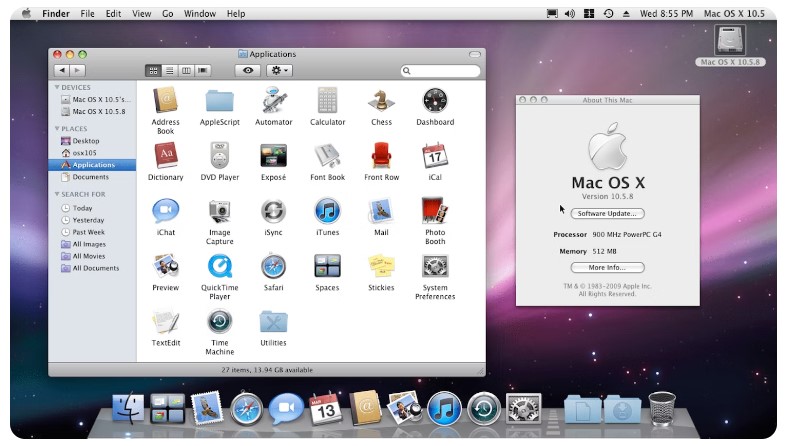The height and width of the screenshot is (446, 786).
Task: Select System Preferences icon in Applications window
Action: tap(435, 266)
